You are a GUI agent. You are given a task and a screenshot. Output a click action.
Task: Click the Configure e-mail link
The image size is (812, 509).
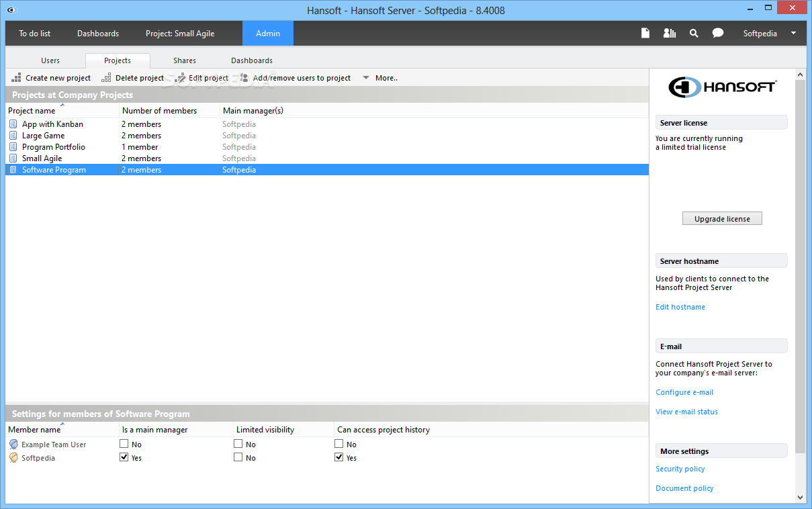coord(684,392)
